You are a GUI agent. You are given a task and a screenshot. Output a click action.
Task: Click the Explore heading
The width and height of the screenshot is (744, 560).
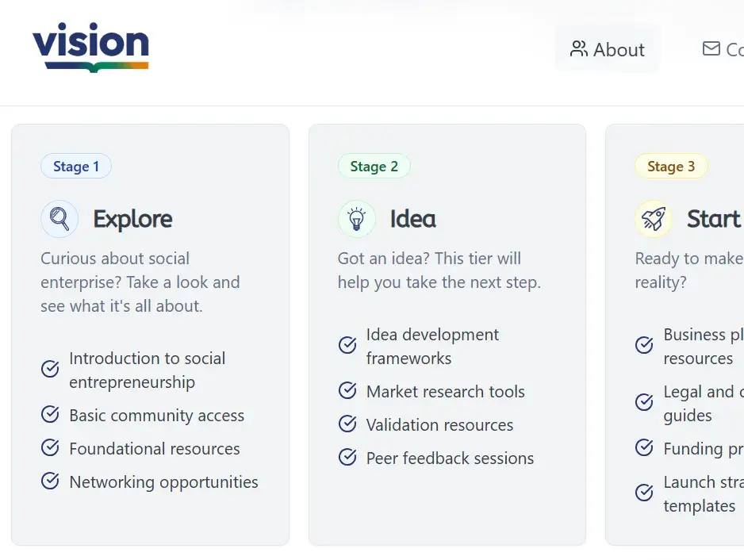pyautogui.click(x=132, y=219)
